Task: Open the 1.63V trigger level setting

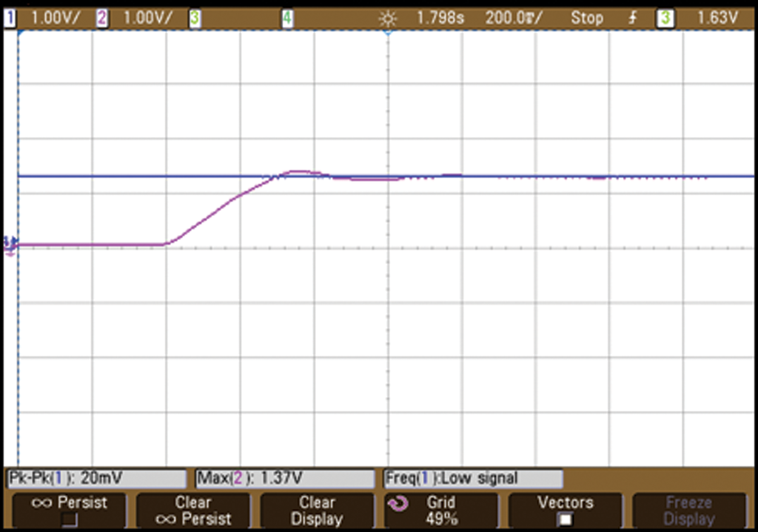Action: coord(717,18)
